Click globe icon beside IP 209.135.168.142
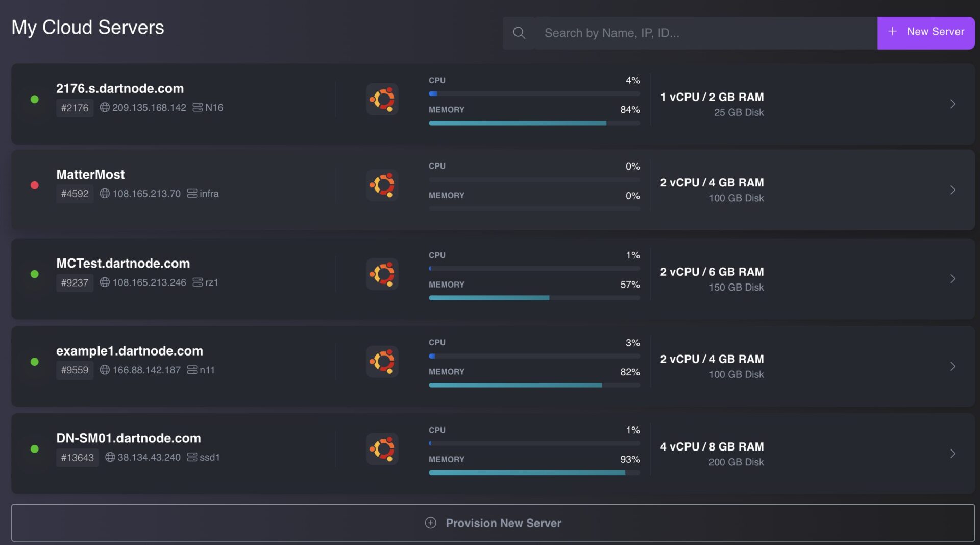 [x=105, y=107]
